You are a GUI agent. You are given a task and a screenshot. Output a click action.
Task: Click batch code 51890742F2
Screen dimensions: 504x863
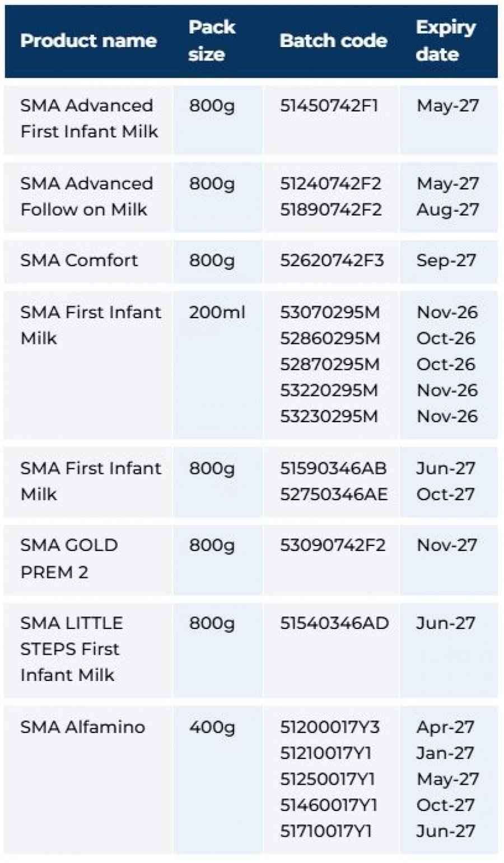coord(330,209)
